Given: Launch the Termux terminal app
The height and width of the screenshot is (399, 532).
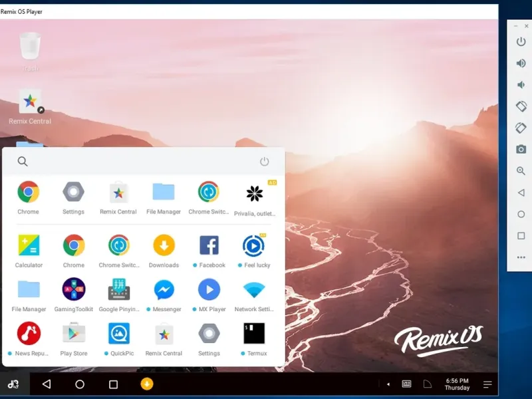Looking at the screenshot, I should coord(254,333).
